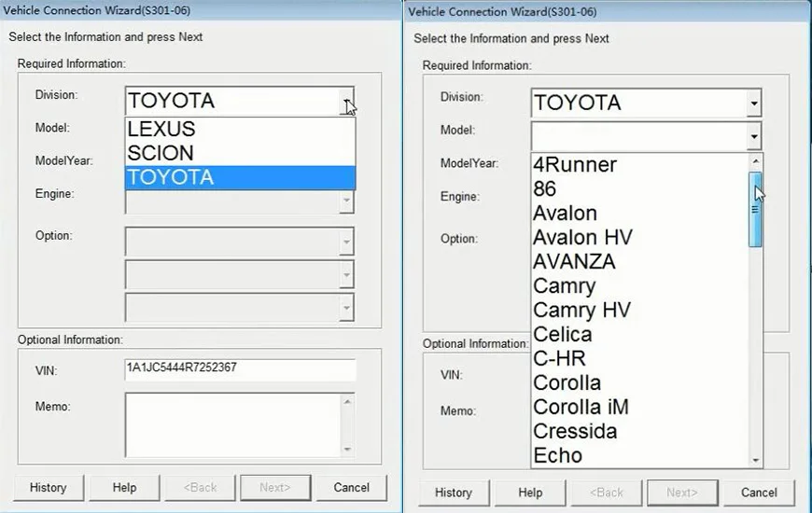The width and height of the screenshot is (812, 513).
Task: Click Help button in right window
Action: pyautogui.click(x=530, y=492)
